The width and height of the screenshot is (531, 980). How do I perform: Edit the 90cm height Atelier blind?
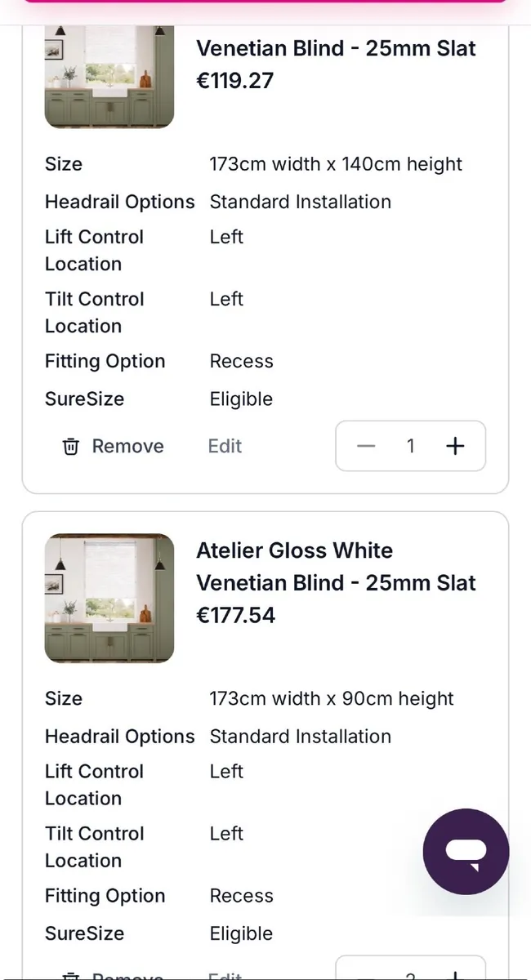225,973
